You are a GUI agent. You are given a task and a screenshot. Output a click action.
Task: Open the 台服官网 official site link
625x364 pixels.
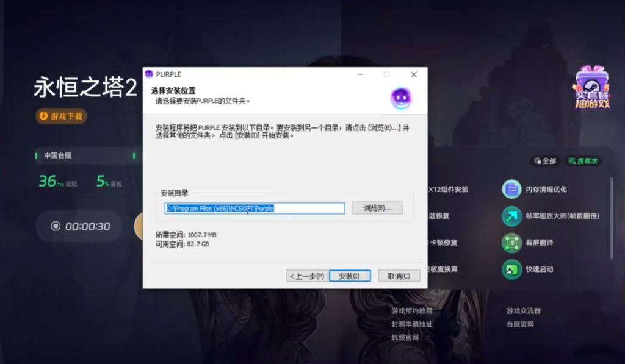pos(519,324)
